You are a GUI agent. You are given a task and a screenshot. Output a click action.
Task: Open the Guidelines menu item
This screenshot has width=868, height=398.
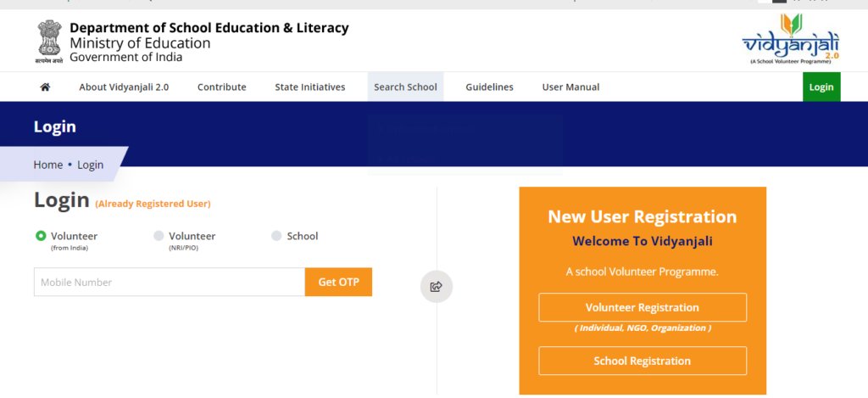[x=489, y=87]
